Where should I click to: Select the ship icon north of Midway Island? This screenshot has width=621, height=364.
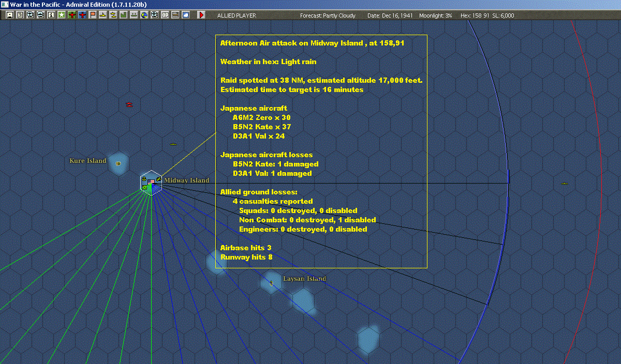pos(173,144)
